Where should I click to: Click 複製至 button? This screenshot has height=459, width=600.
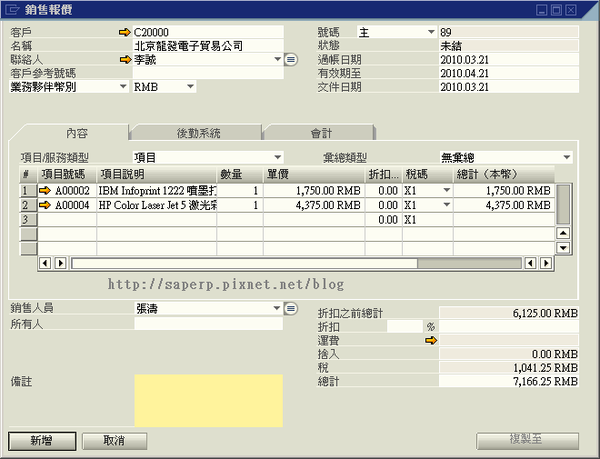coord(527,441)
